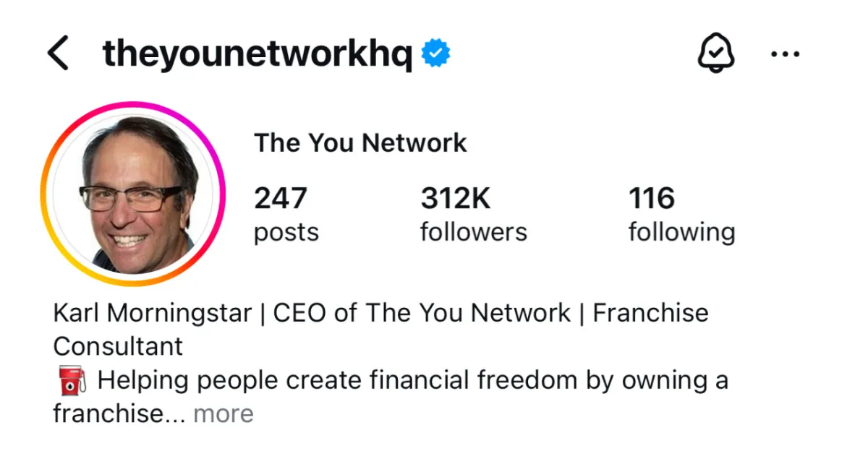Select the theyounetworkhq username header

tap(258, 54)
